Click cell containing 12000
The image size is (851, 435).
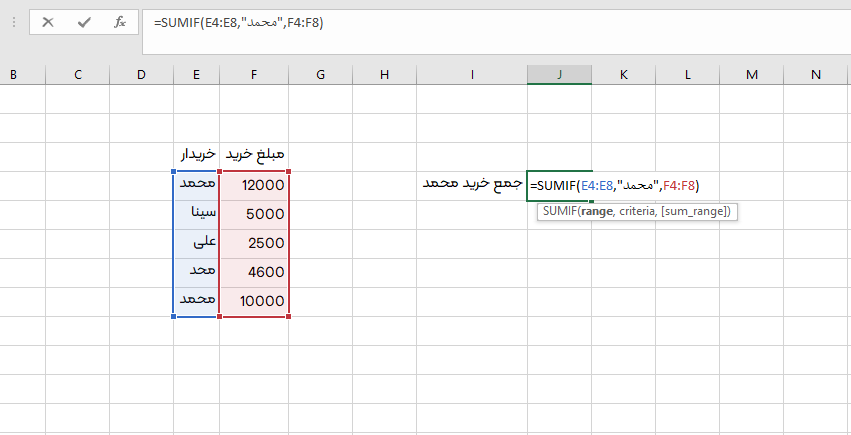click(254, 185)
